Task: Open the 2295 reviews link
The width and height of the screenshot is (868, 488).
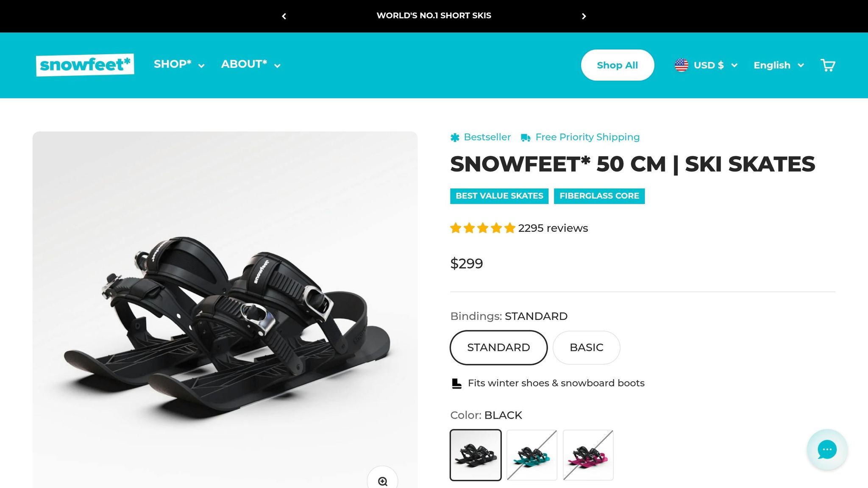Action: 552,228
